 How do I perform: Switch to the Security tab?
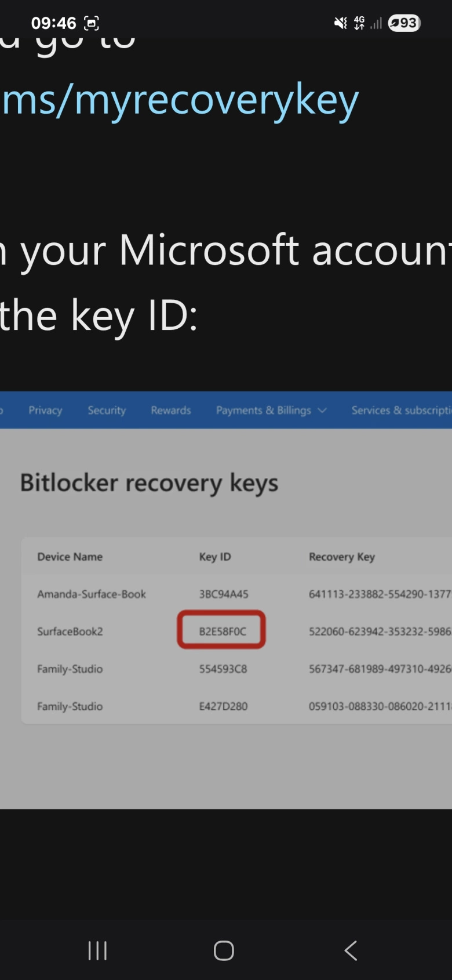click(107, 411)
